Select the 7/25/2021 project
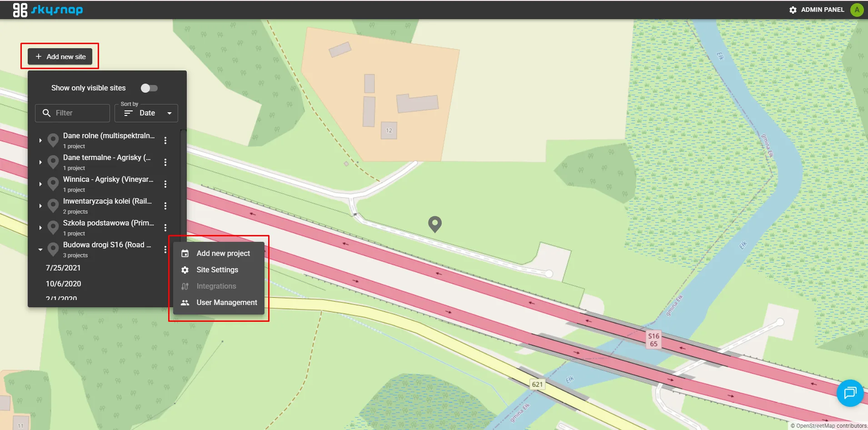Image resolution: width=868 pixels, height=430 pixels. (63, 268)
